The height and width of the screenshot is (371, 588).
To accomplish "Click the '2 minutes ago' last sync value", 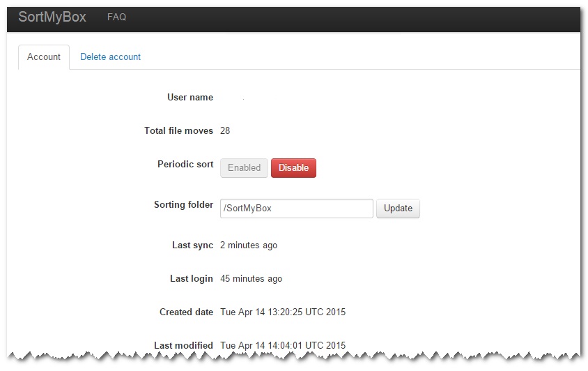I will (249, 245).
